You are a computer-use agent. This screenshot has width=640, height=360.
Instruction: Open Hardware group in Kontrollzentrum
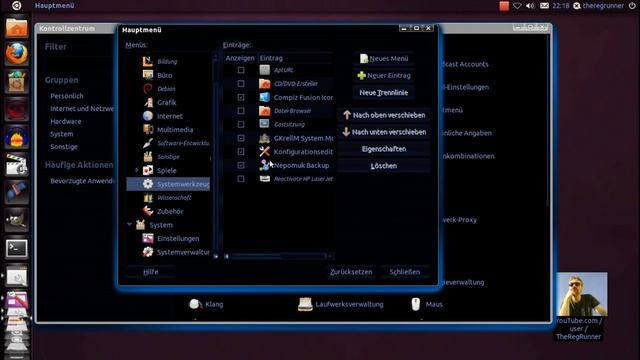[x=66, y=121]
